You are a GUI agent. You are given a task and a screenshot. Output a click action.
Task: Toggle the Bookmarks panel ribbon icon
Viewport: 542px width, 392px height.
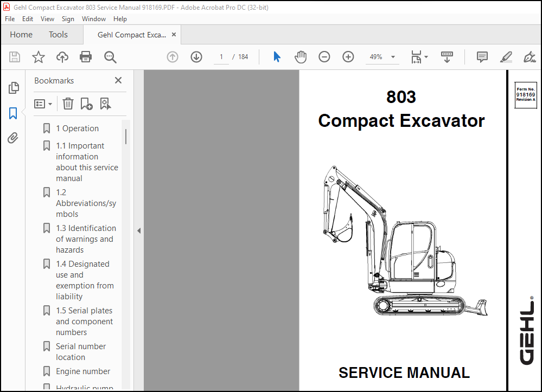[x=13, y=113]
